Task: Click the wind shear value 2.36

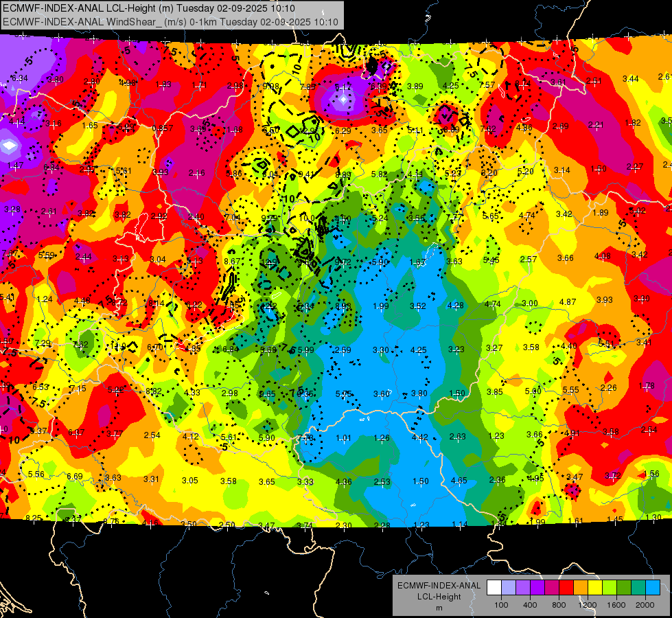Action: pos(497,479)
